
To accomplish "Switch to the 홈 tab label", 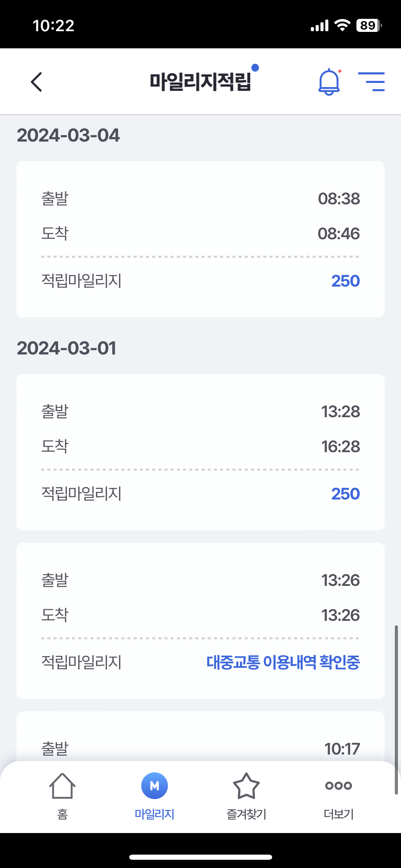I will click(62, 814).
